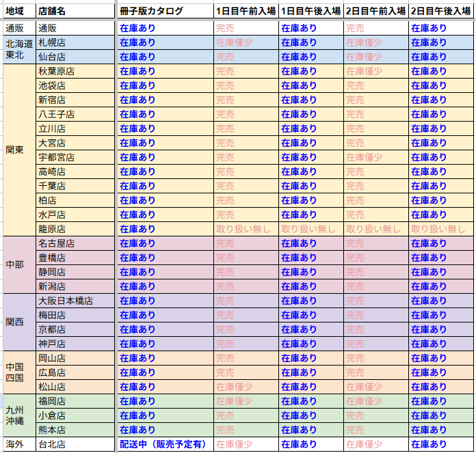This screenshot has width=476, height=453.
Task: Click the 名古屋店 store name cell
Action: coord(75,243)
